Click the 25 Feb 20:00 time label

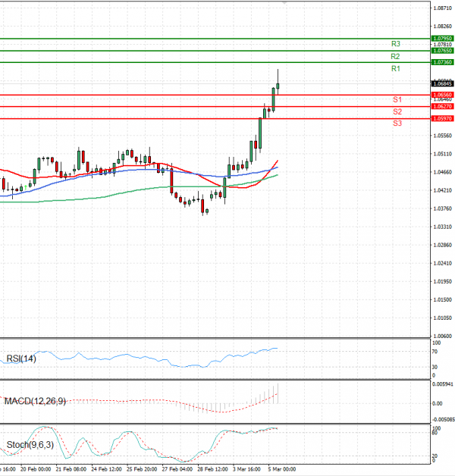pos(142,469)
